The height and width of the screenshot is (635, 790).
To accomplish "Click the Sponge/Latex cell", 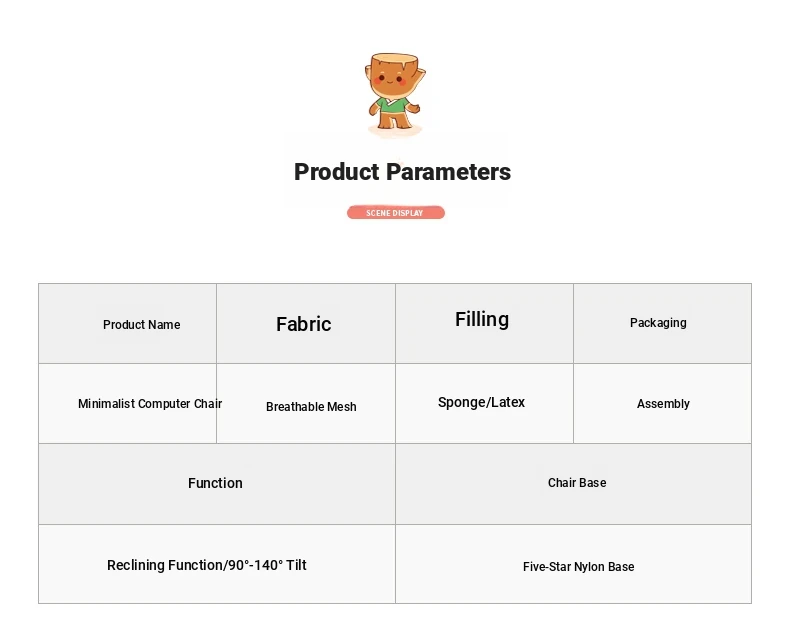I will click(x=484, y=404).
